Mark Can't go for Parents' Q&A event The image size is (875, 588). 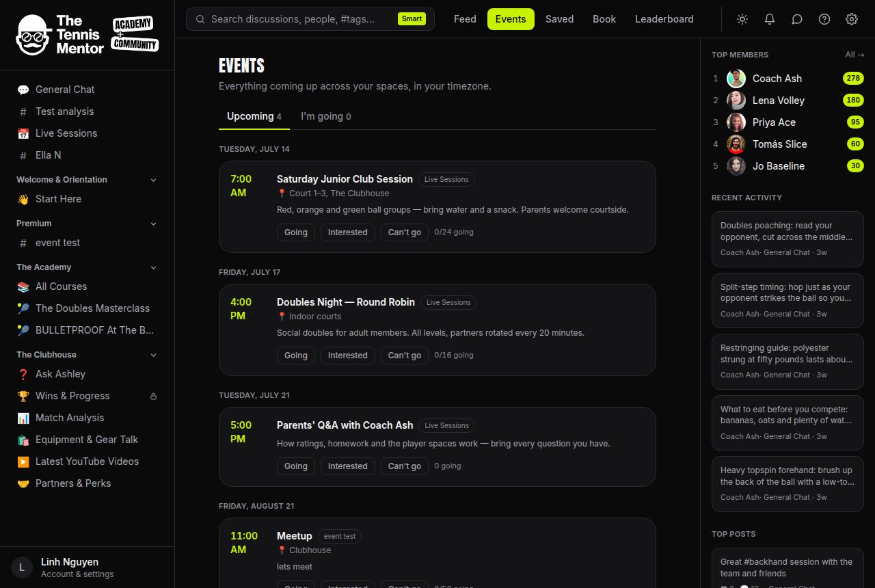click(405, 466)
